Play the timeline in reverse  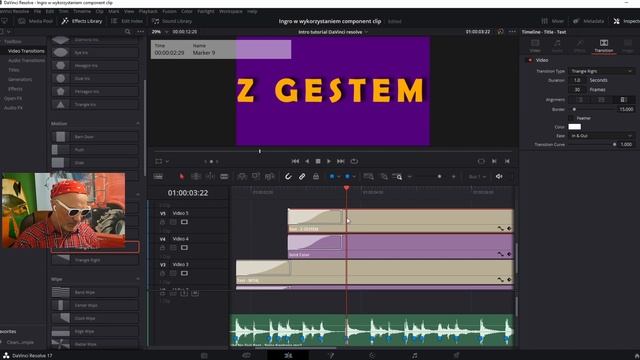307,161
